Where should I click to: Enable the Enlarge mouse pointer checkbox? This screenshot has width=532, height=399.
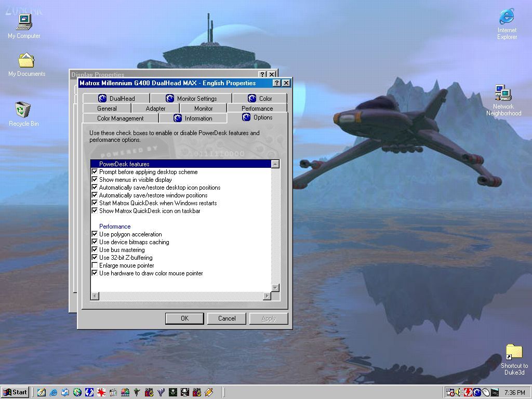tap(95, 265)
